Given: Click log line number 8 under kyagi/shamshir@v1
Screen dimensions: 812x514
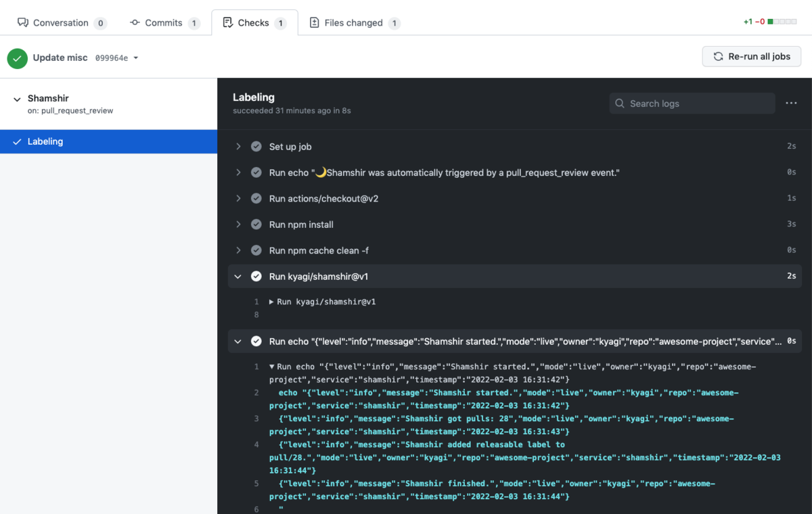Looking at the screenshot, I should [256, 314].
